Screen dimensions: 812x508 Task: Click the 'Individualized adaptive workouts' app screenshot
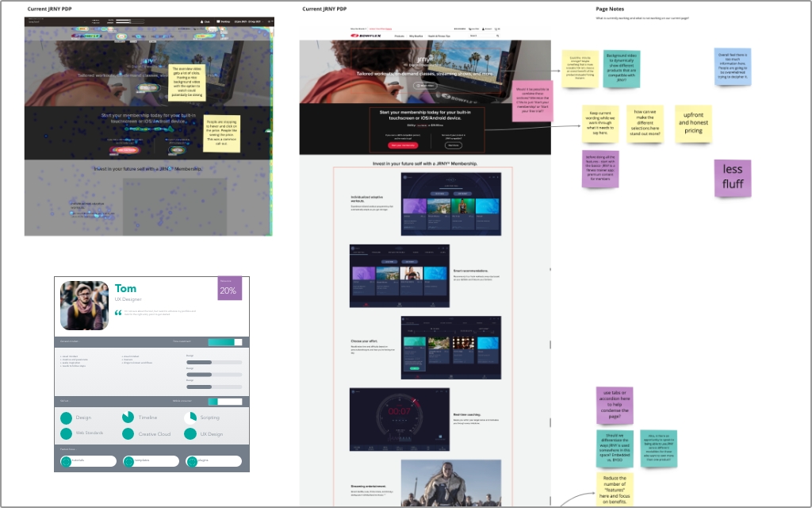(451, 204)
